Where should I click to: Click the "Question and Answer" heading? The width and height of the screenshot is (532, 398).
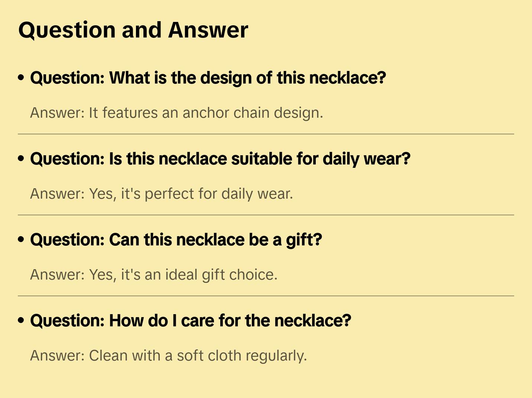click(x=133, y=30)
